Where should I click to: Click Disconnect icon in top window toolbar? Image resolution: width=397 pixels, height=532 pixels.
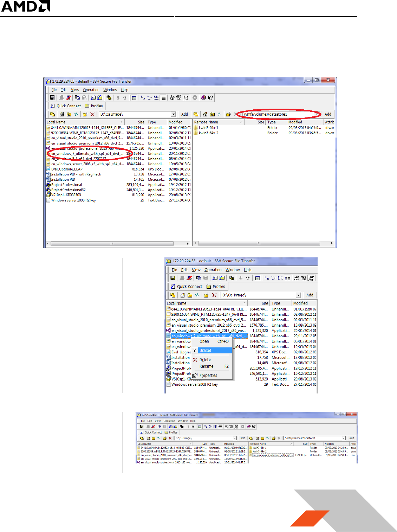(68, 98)
